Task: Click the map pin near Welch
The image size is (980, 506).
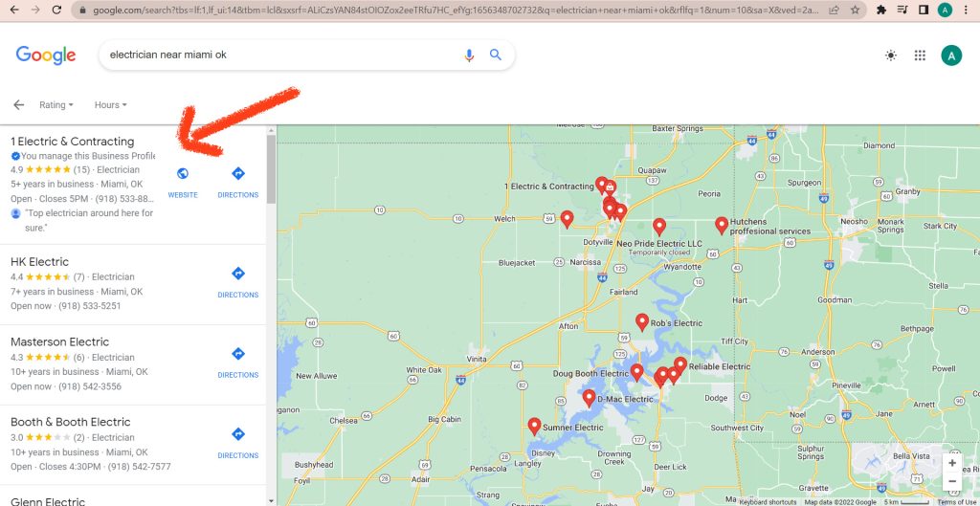Action: 567,218
